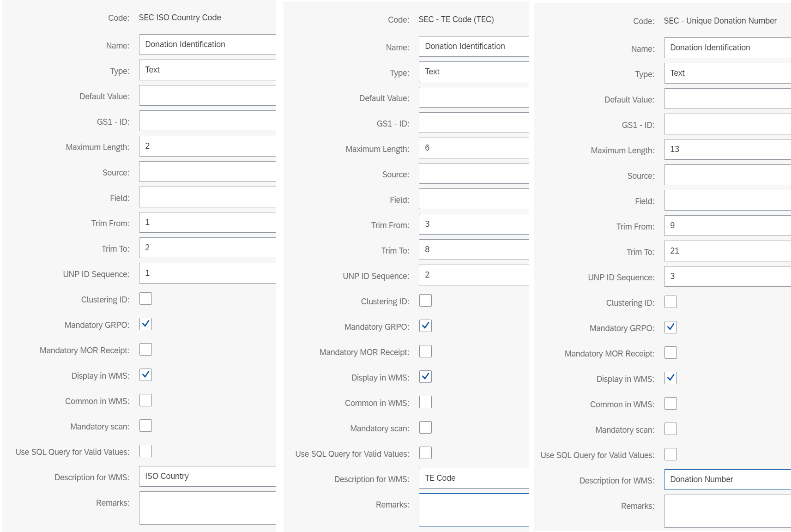Disable Display in WMS for TE Code
This screenshot has width=791, height=532.
point(425,376)
